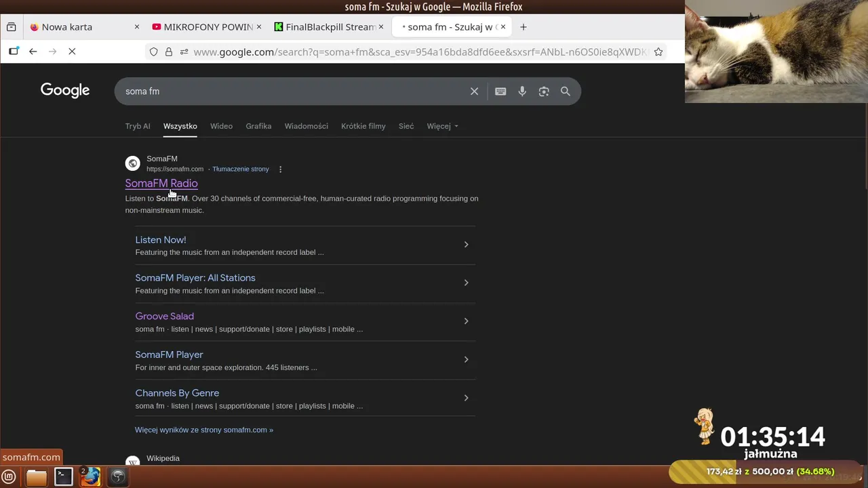This screenshot has width=868, height=488.
Task: Click the Firefox address bar URL
Action: [x=420, y=52]
